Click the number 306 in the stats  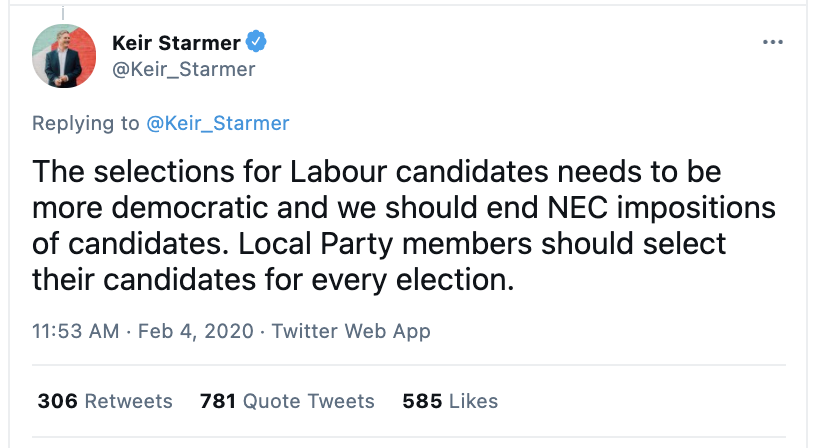click(x=58, y=401)
